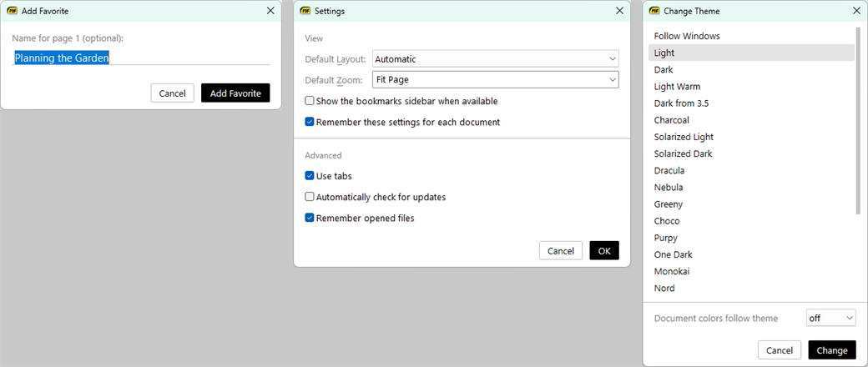This screenshot has width=868, height=367.
Task: Choose the Dark from 3.5 theme
Action: click(751, 103)
